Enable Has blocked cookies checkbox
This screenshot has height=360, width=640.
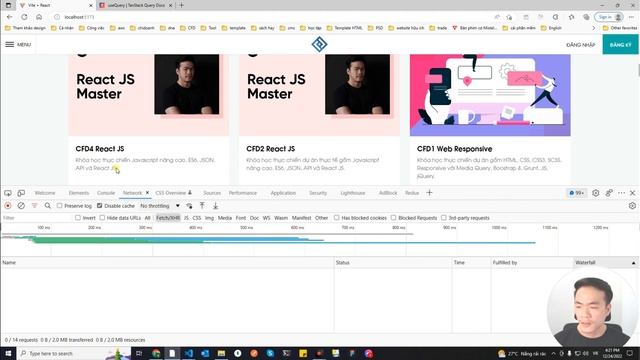[336, 218]
